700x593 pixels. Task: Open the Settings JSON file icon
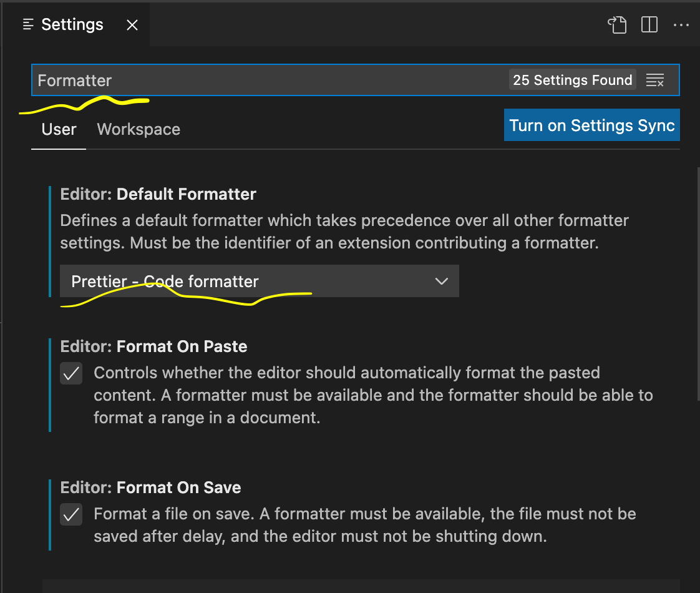[x=617, y=25]
